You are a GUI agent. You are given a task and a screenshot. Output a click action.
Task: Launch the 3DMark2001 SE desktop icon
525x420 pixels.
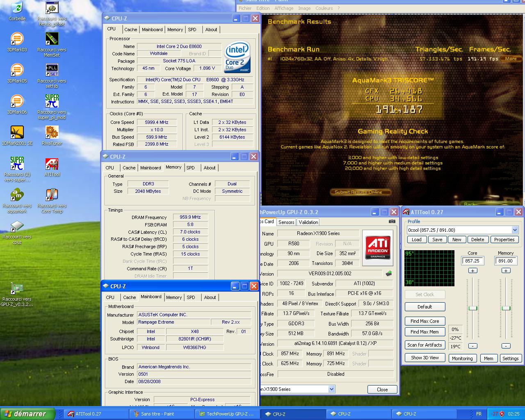17,136
